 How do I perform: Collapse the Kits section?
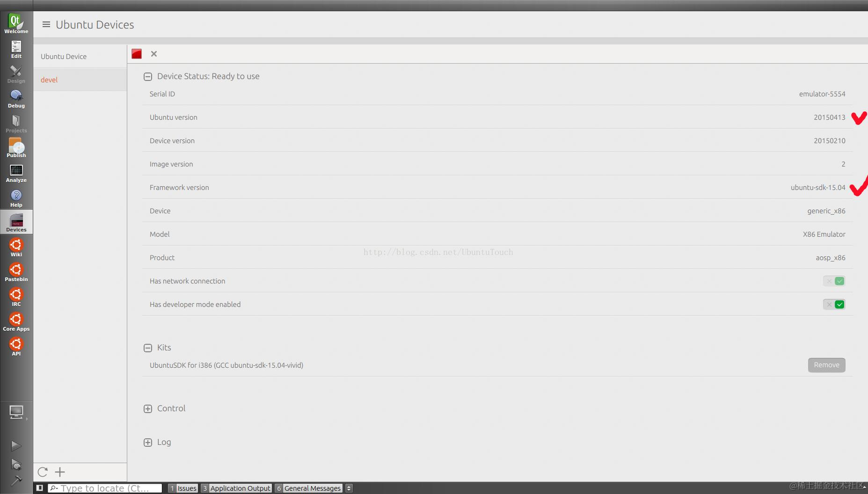pos(148,348)
